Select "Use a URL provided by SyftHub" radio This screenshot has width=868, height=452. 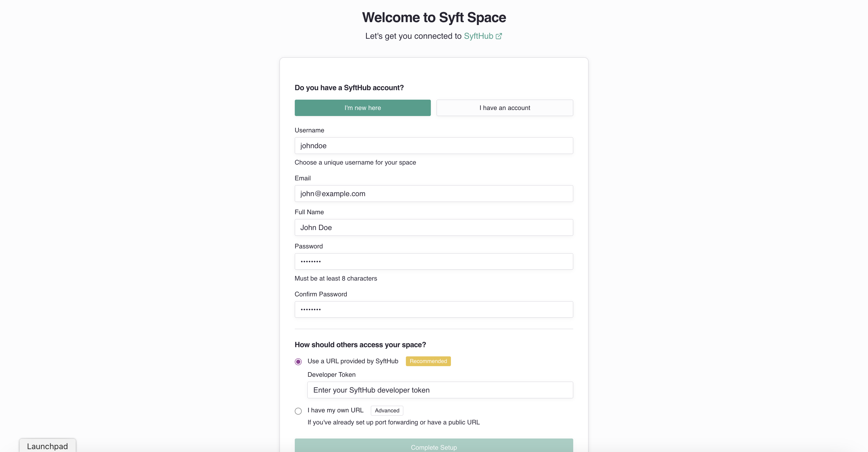tap(298, 362)
